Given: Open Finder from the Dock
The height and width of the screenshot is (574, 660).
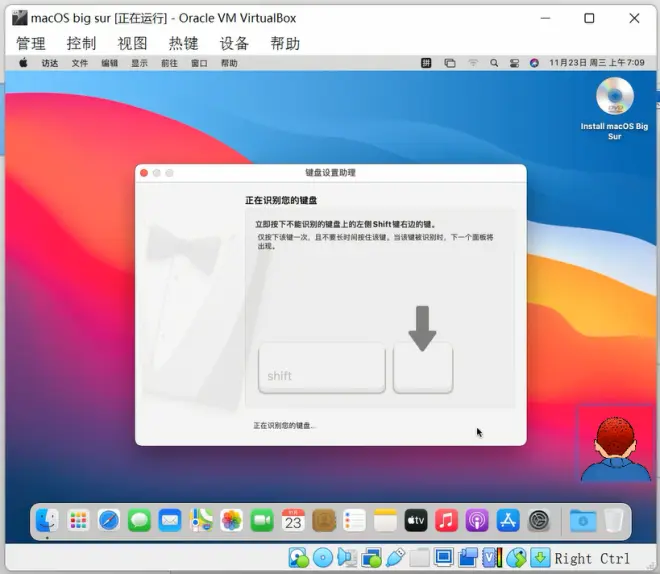Looking at the screenshot, I should point(47,521).
